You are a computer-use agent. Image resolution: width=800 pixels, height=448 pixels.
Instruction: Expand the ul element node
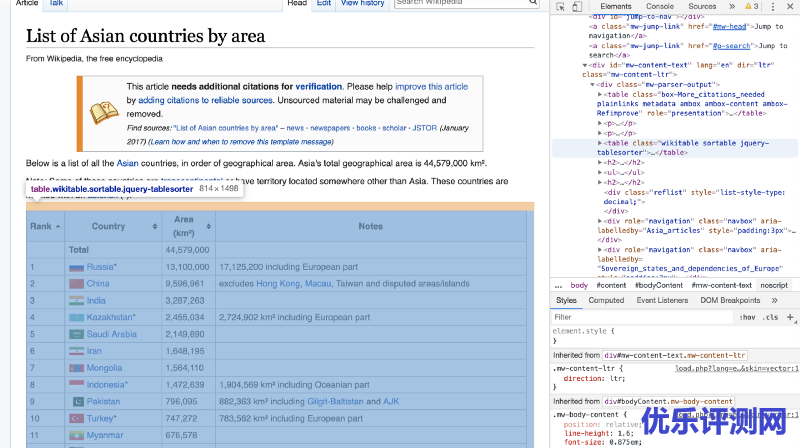(600, 172)
